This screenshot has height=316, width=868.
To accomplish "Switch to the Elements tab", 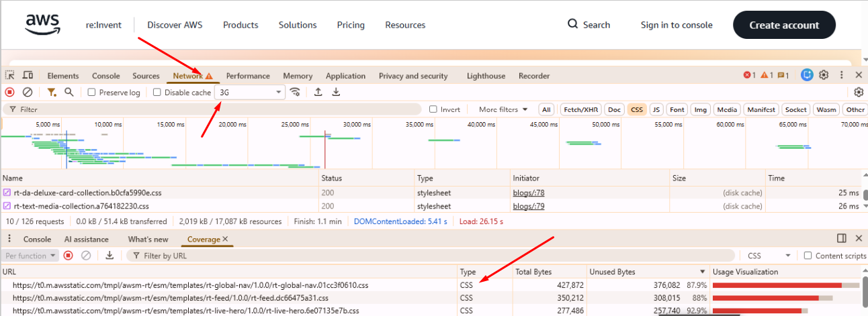I will click(63, 76).
